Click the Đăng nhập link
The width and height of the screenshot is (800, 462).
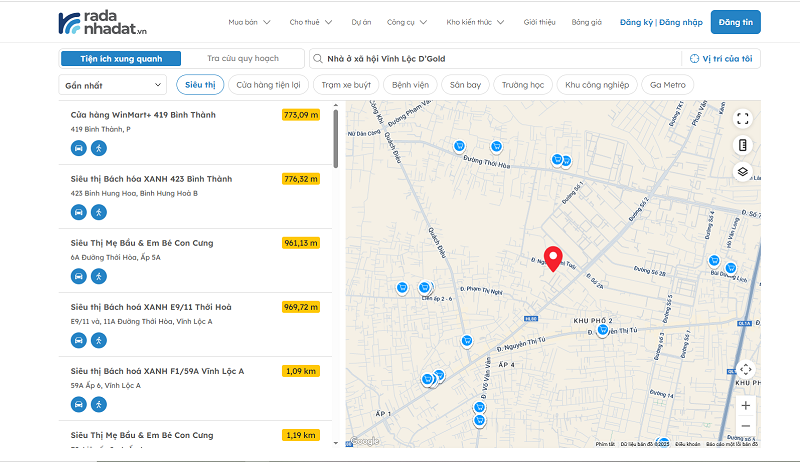tap(681, 22)
